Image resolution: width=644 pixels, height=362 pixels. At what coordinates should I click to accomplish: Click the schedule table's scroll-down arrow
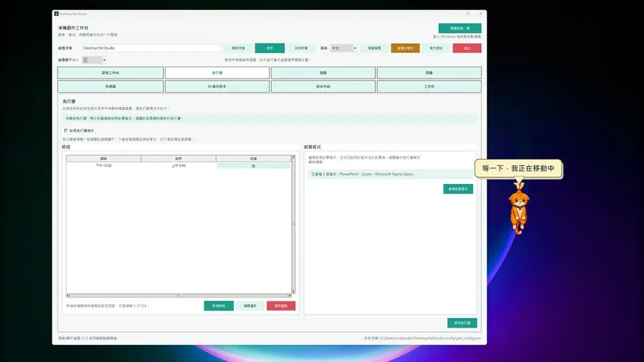(294, 292)
